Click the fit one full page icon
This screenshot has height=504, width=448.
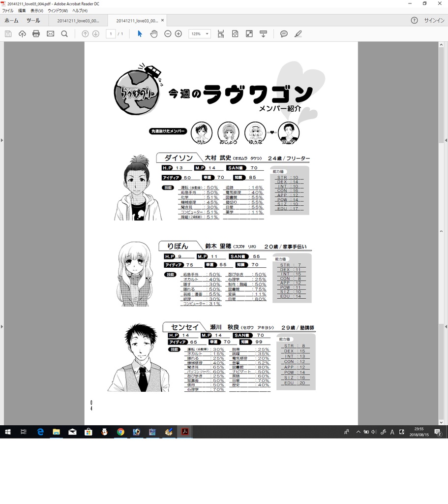[235, 34]
